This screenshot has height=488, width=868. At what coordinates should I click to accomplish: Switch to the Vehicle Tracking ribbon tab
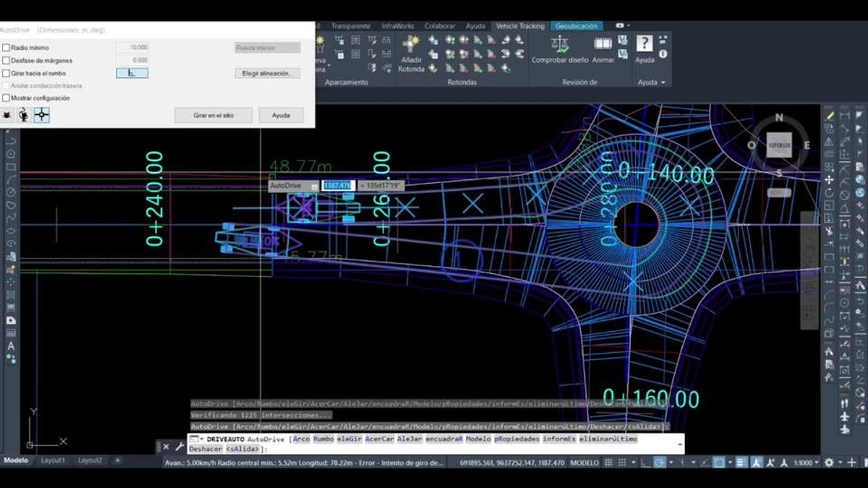[x=520, y=26]
